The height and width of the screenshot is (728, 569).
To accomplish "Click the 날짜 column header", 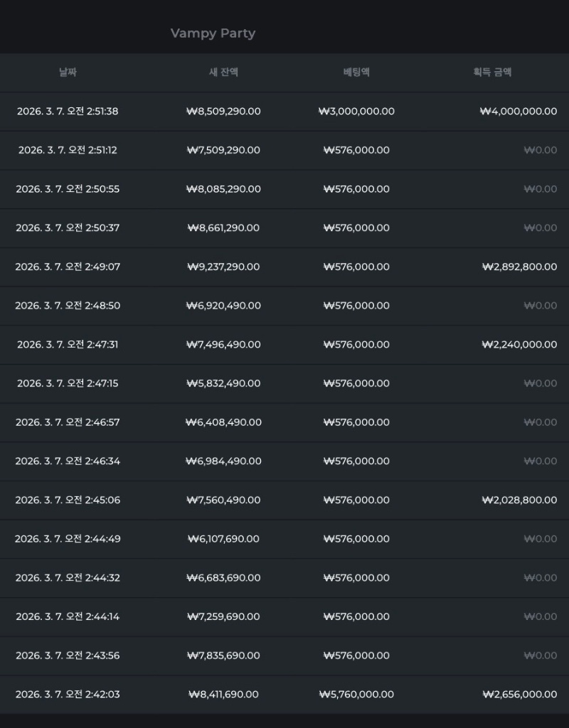I will [x=68, y=72].
